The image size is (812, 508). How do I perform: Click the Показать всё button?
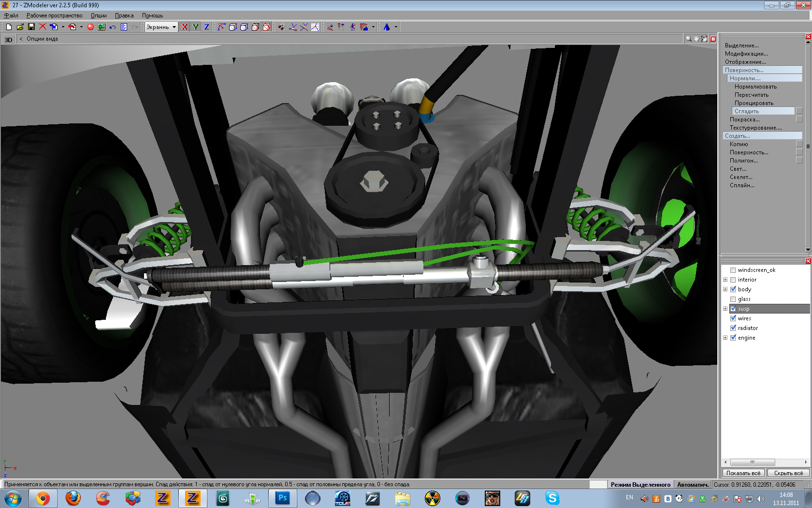(x=743, y=473)
